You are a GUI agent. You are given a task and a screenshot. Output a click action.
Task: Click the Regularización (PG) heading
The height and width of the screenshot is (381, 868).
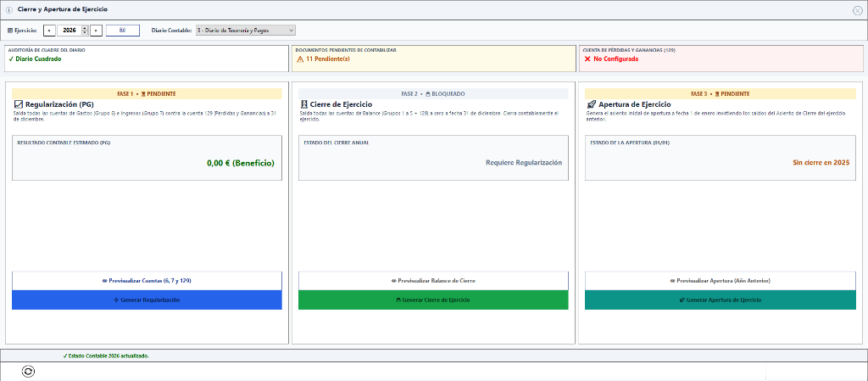click(x=59, y=104)
